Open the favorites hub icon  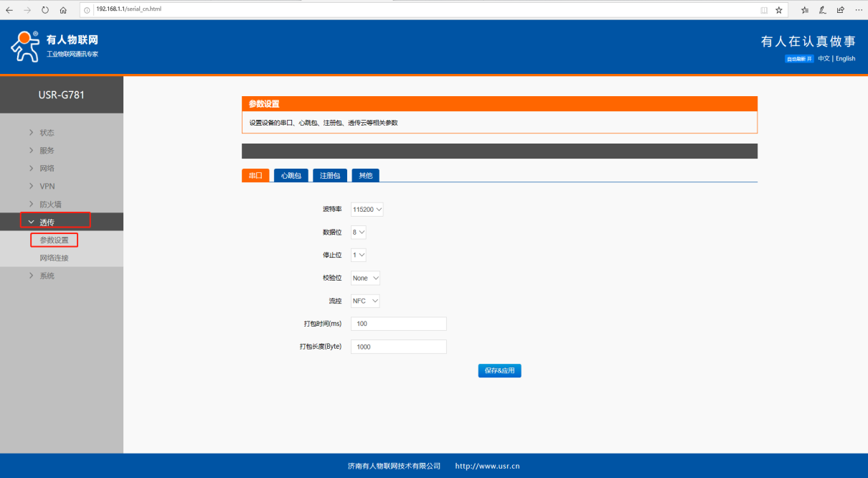pyautogui.click(x=805, y=10)
